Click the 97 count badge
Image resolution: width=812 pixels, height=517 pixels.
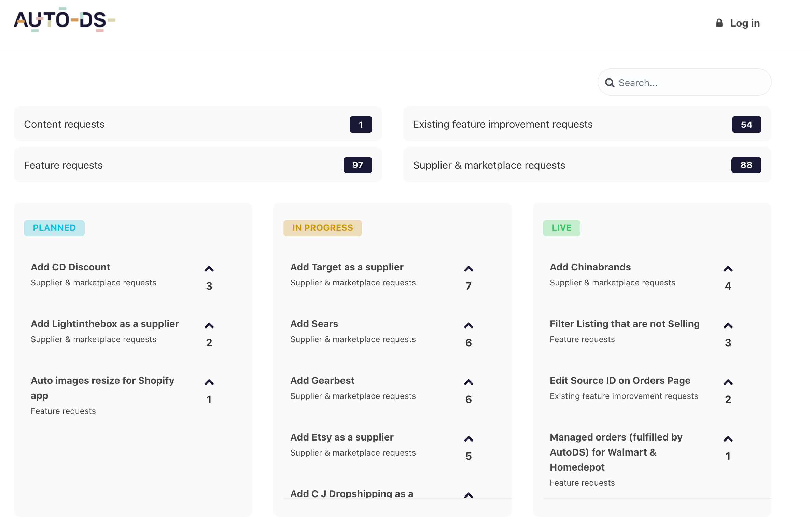[x=358, y=165]
